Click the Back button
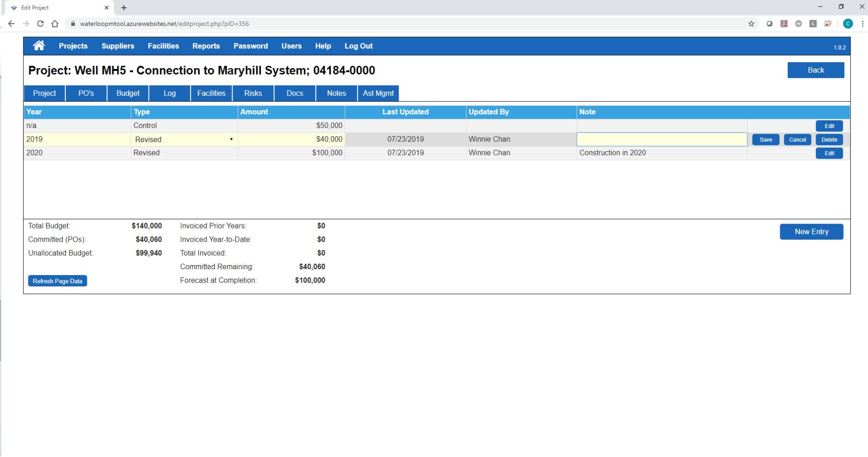868x457 pixels. 815,70
